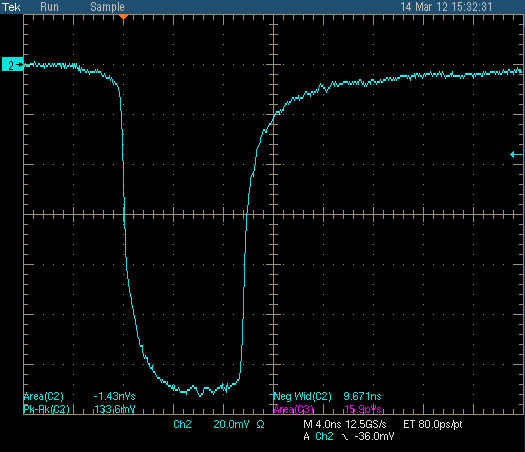Select the M 4.0ns timebase readout
525x452 pixels.
pyautogui.click(x=322, y=424)
